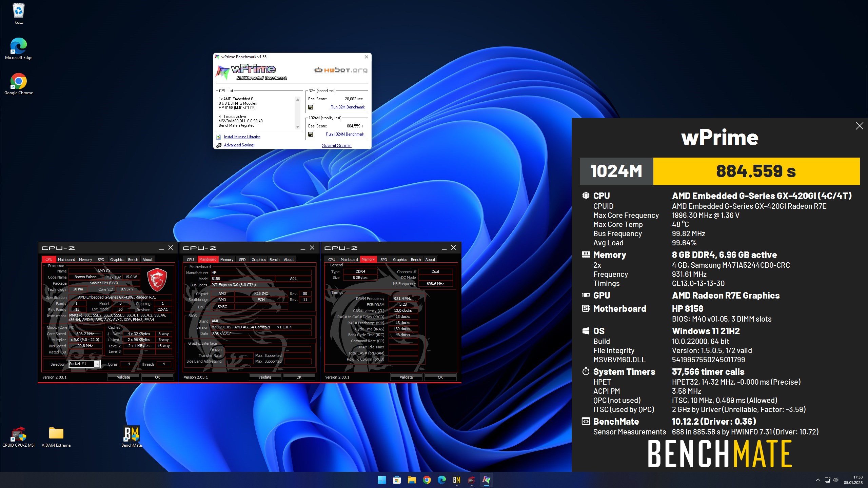868x488 pixels.
Task: Open Microsoft Store from taskbar
Action: pyautogui.click(x=397, y=480)
